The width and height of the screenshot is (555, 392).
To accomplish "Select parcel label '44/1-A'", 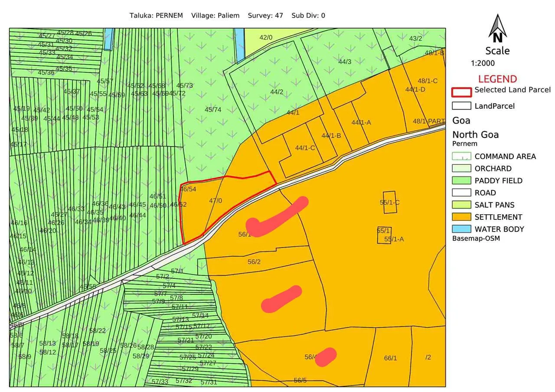I will click(x=361, y=123).
